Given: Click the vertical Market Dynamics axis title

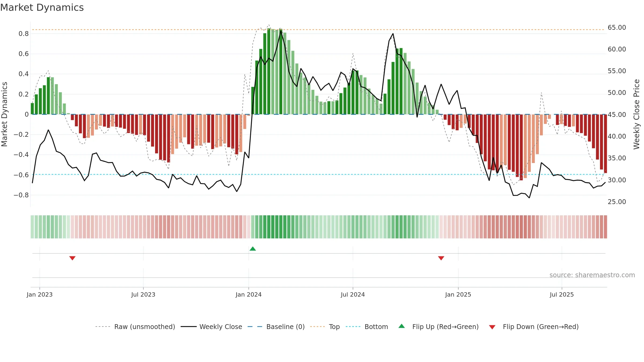Looking at the screenshot, I should pyautogui.click(x=4, y=114).
